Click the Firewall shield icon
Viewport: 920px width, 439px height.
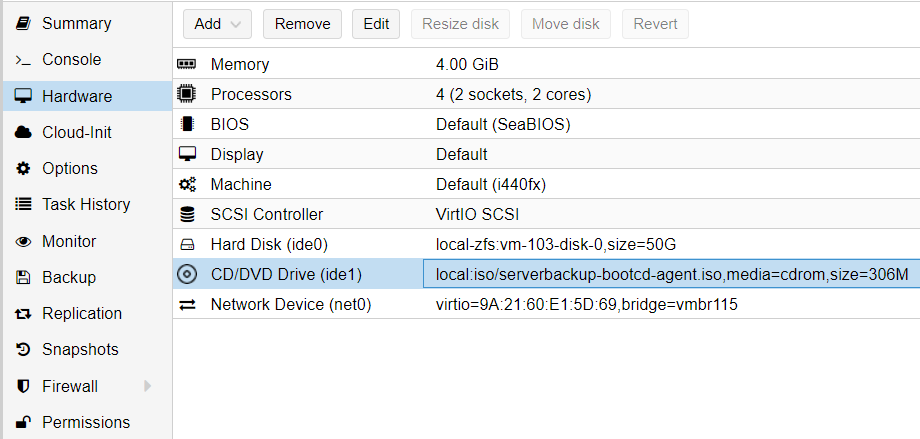point(23,386)
